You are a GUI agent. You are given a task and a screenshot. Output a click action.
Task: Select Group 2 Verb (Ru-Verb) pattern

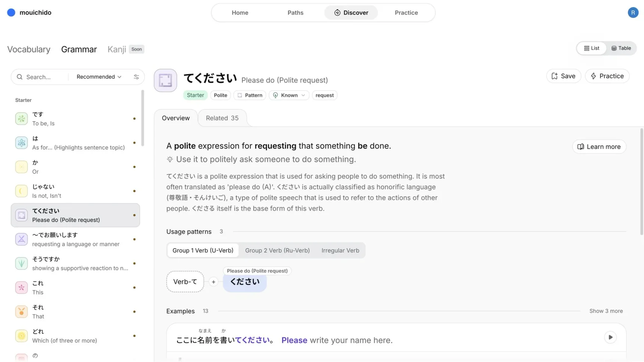pyautogui.click(x=277, y=250)
